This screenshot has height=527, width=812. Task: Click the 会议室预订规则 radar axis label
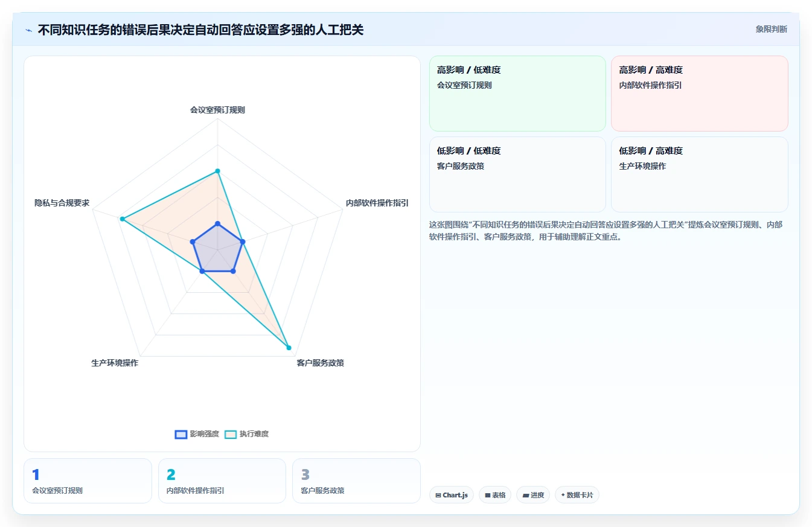[217, 110]
